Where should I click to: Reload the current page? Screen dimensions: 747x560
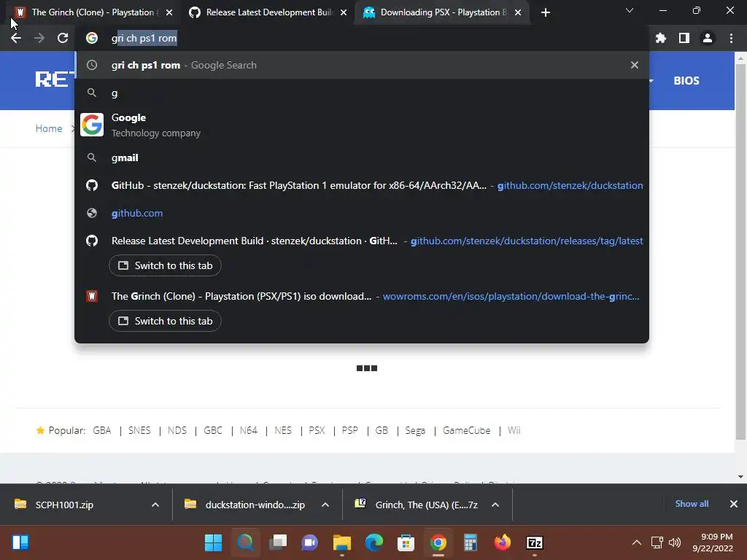point(63,38)
